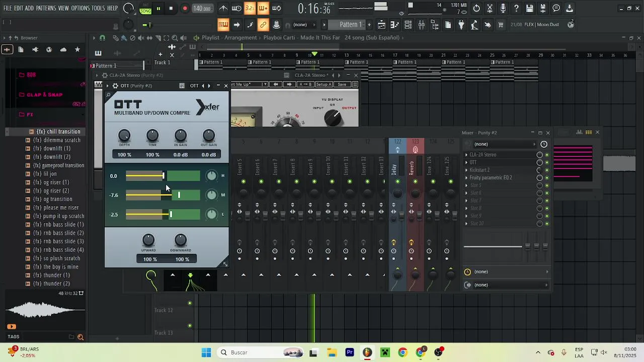
Task: Click the save project floppy icon
Action: coord(529,8)
